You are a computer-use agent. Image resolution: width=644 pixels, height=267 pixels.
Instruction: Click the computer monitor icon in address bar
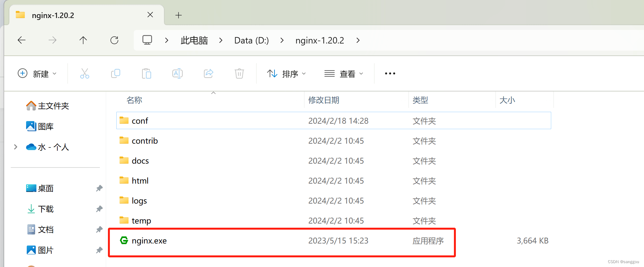coord(147,40)
